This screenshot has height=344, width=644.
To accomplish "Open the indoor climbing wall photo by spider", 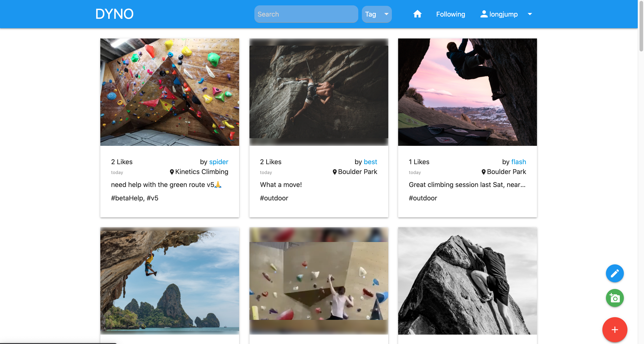I will tap(170, 92).
